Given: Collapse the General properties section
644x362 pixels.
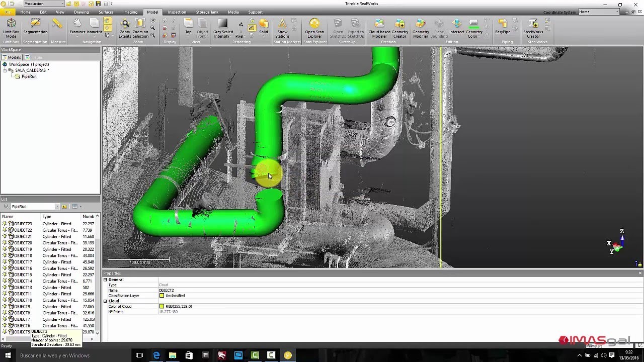Looking at the screenshot, I should point(105,280).
